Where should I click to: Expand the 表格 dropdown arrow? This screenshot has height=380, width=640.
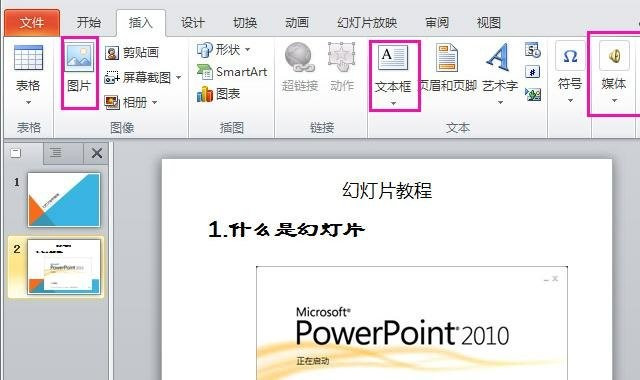click(28, 102)
